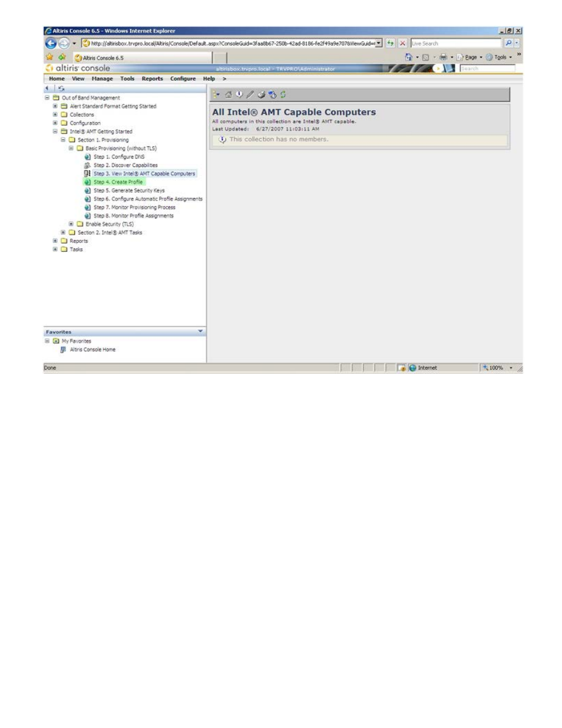
Task: Open the Reports menu
Action: (152, 78)
